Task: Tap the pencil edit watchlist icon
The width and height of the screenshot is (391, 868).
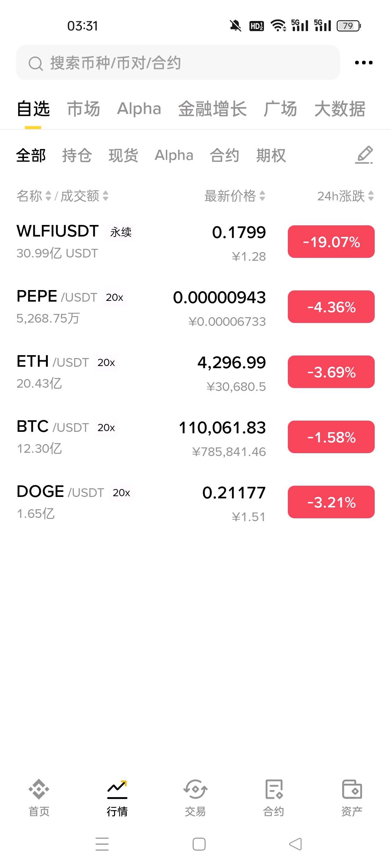Action: tap(364, 155)
